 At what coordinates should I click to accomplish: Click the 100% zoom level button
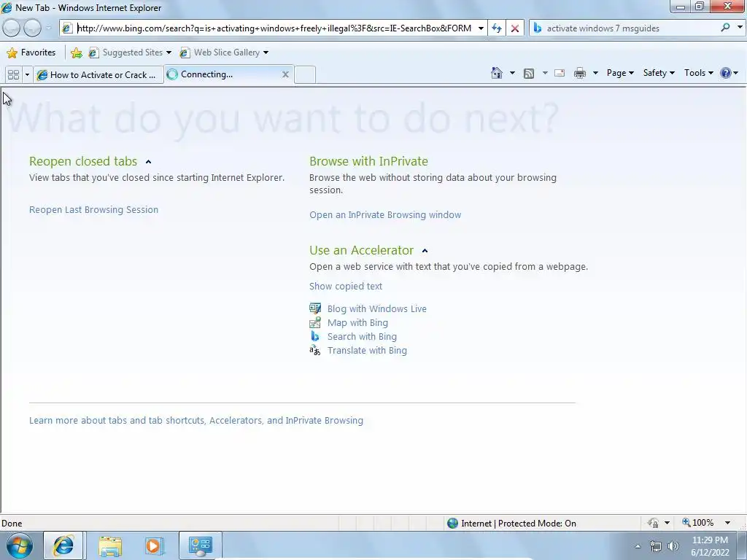[x=698, y=523]
